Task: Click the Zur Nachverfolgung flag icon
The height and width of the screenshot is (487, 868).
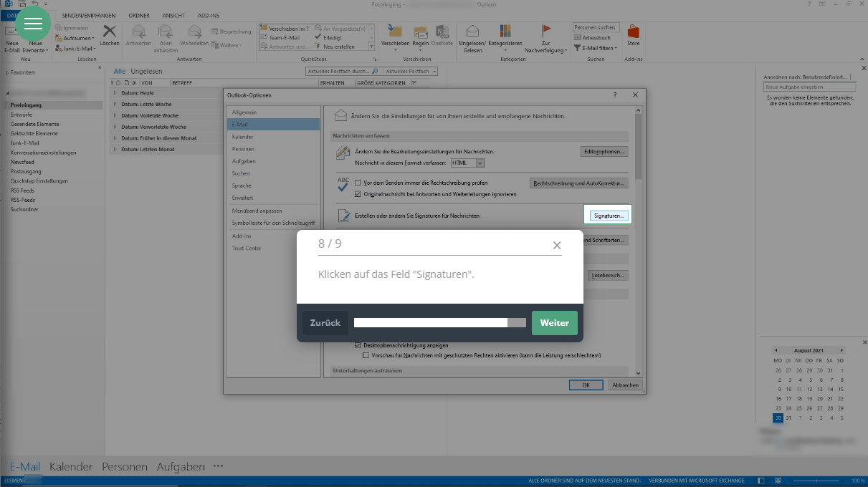Action: pos(545,32)
